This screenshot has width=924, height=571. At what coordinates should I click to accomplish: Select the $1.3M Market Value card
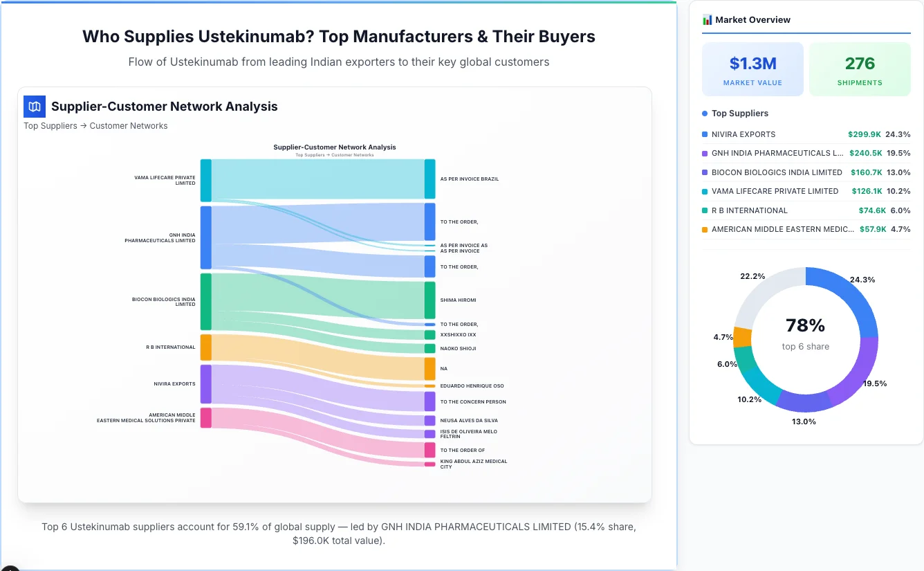(752, 69)
